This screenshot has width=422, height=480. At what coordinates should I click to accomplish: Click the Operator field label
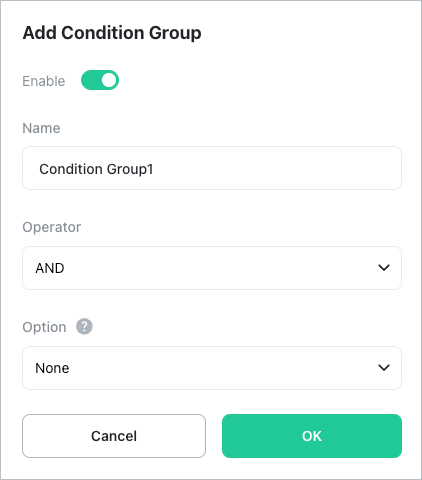(52, 227)
